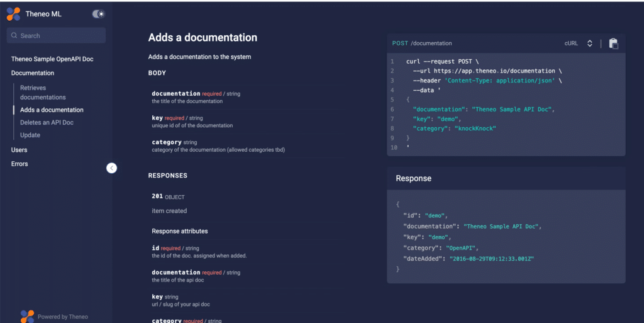Click the Content-Type header code line

(x=487, y=81)
